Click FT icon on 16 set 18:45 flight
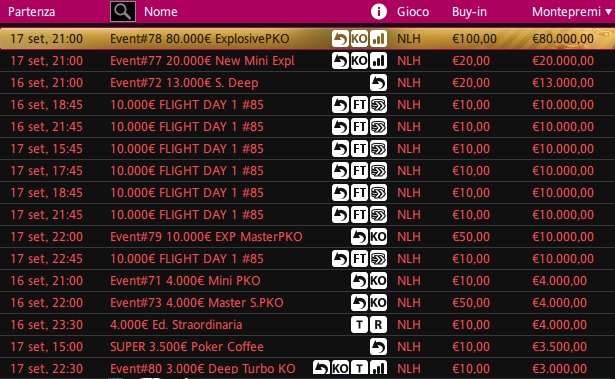 [359, 105]
